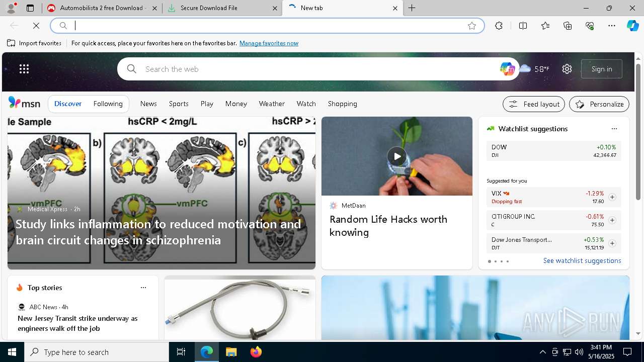Open the notifications action center
The width and height of the screenshot is (644, 362).
(x=627, y=352)
